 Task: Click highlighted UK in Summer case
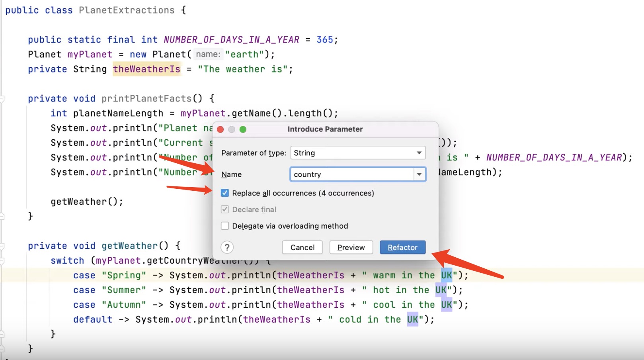coord(441,290)
